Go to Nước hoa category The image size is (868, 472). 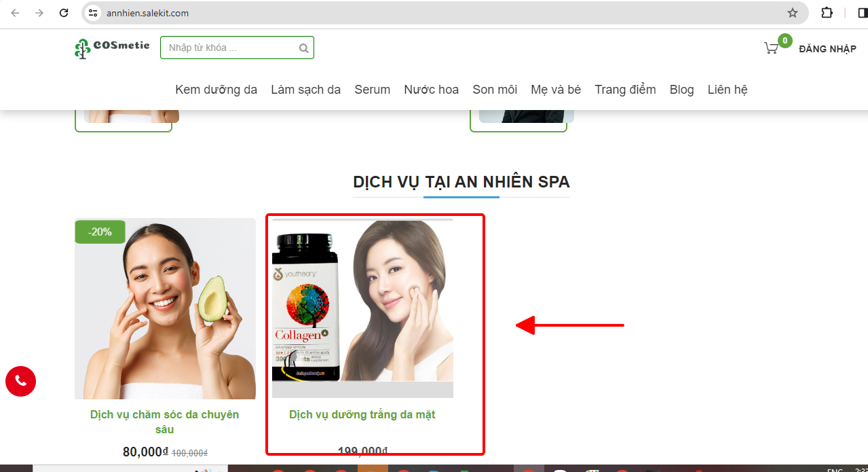431,90
